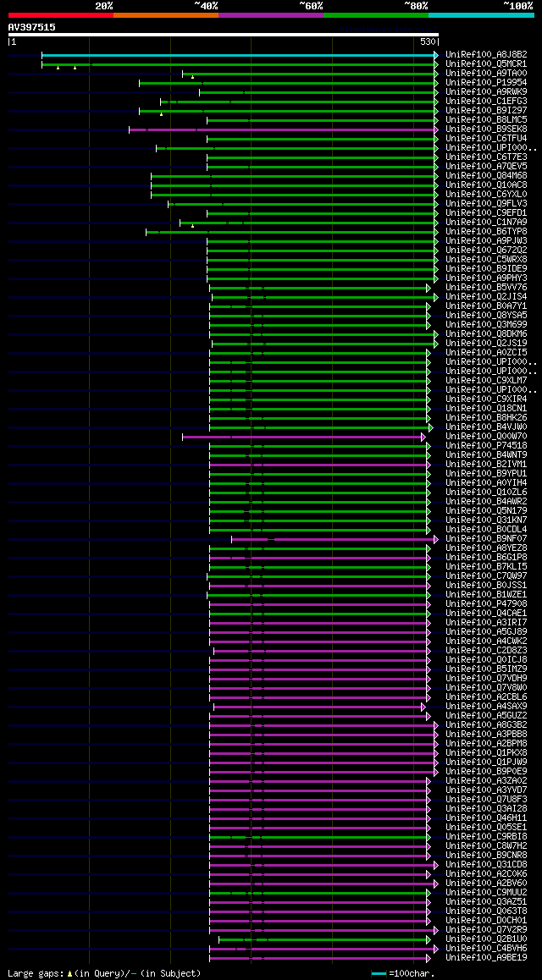
Task: Click the white query sequence bar
Action: 224,35
